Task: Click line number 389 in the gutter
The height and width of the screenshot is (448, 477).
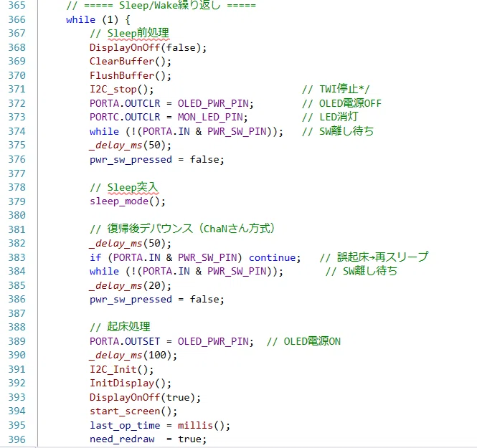Action: coord(16,341)
